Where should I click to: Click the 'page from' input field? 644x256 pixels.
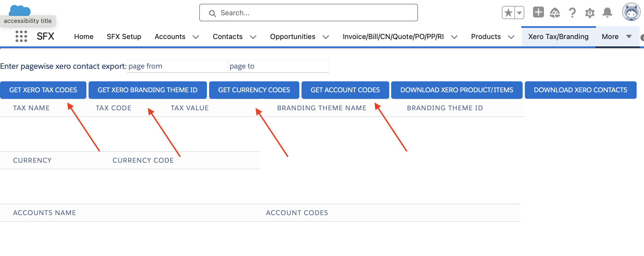[177, 66]
